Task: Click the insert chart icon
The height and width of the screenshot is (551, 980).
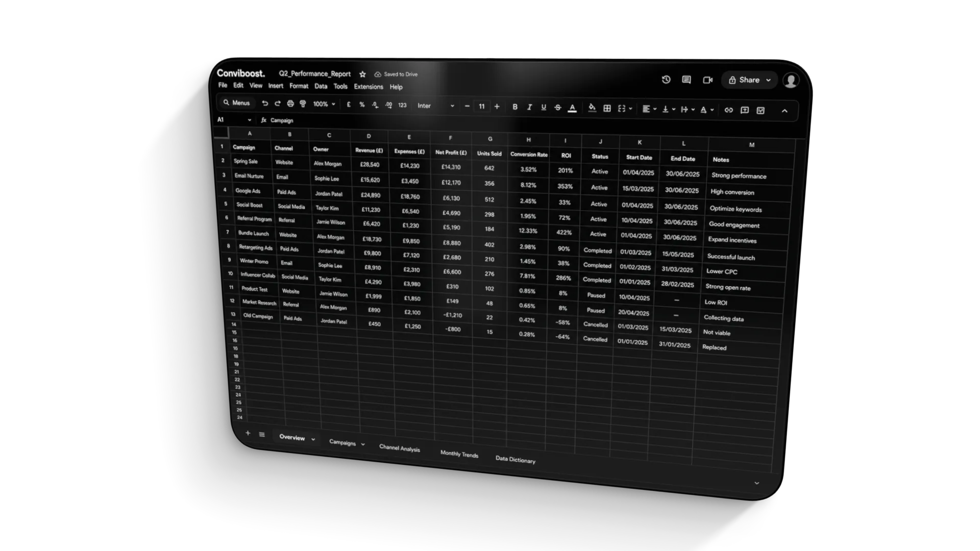Action: point(761,110)
